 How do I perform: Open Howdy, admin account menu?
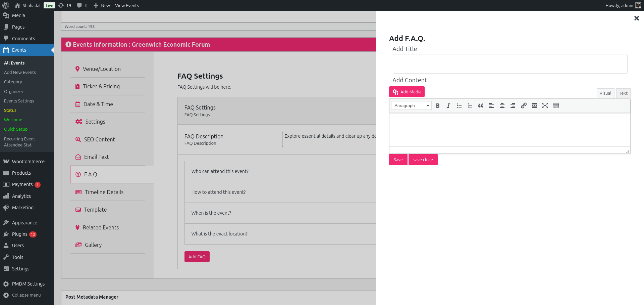pyautogui.click(x=623, y=5)
